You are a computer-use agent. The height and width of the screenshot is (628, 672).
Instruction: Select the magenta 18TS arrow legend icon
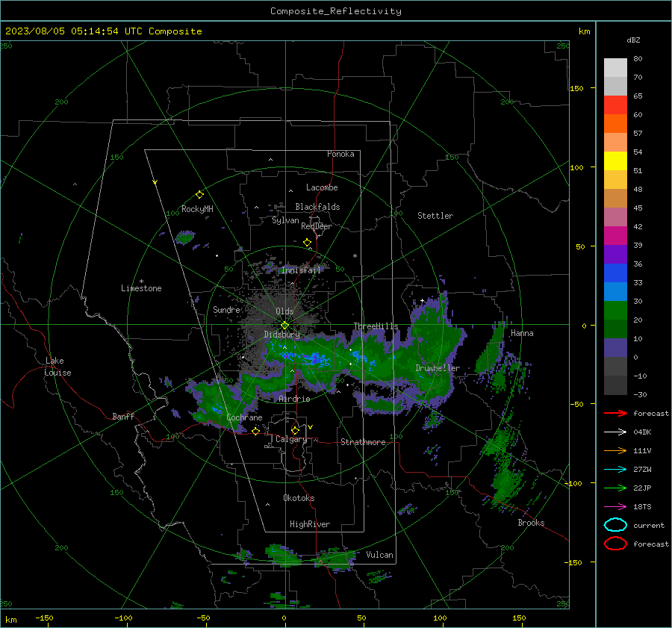[615, 506]
